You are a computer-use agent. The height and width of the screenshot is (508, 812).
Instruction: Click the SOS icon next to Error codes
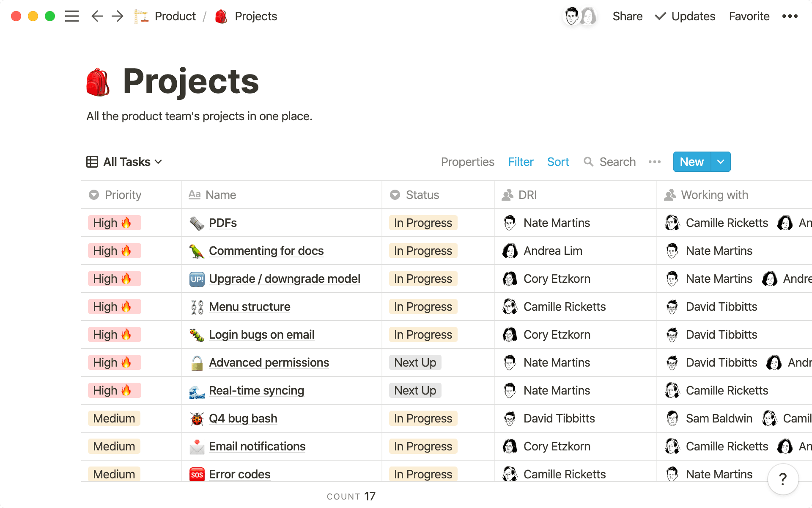click(x=196, y=474)
